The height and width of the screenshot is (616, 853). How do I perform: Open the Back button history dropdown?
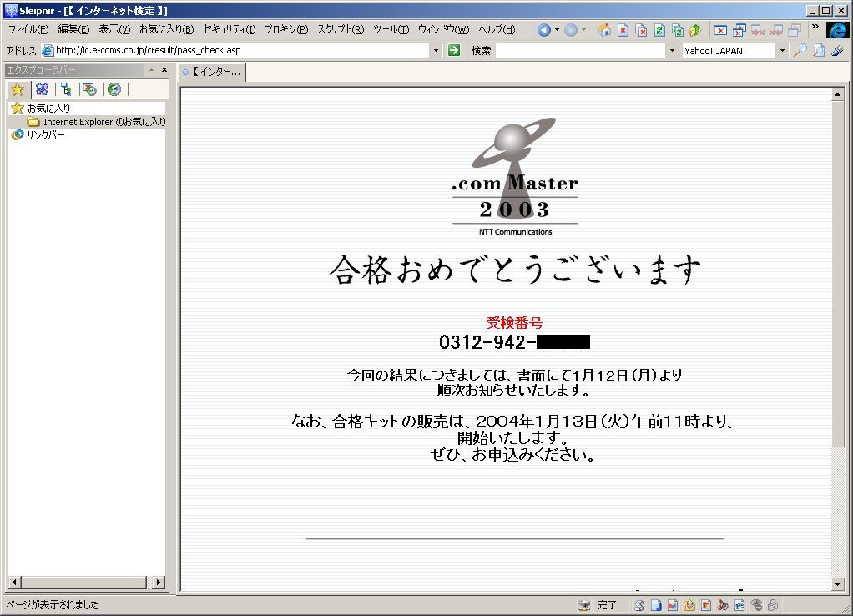[x=557, y=30]
